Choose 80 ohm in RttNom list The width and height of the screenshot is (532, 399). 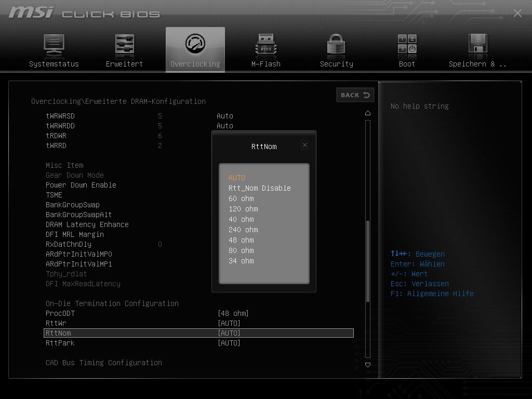click(x=241, y=250)
